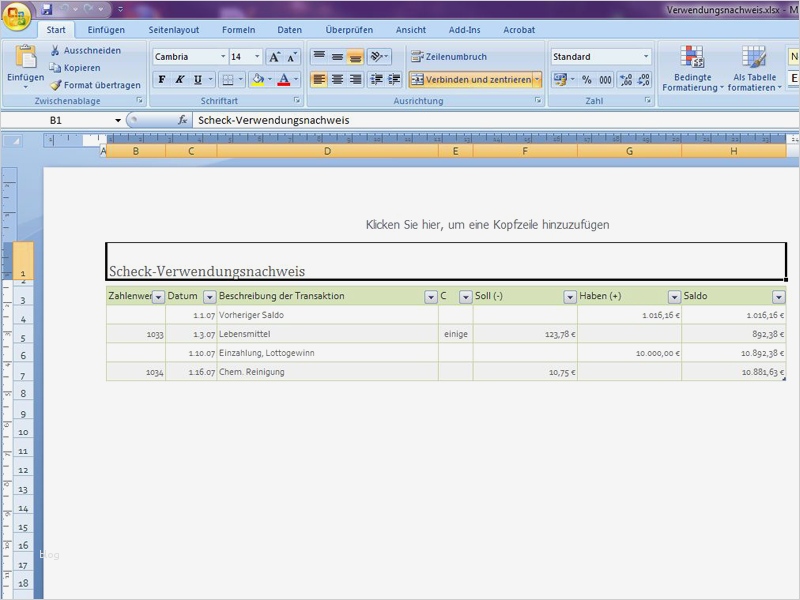
Task: Open the text orientation options
Action: click(379, 56)
